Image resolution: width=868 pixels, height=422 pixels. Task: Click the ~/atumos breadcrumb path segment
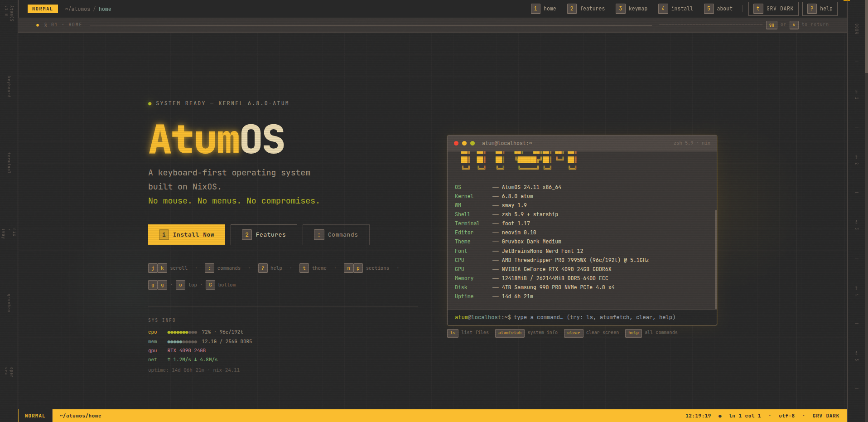[77, 9]
